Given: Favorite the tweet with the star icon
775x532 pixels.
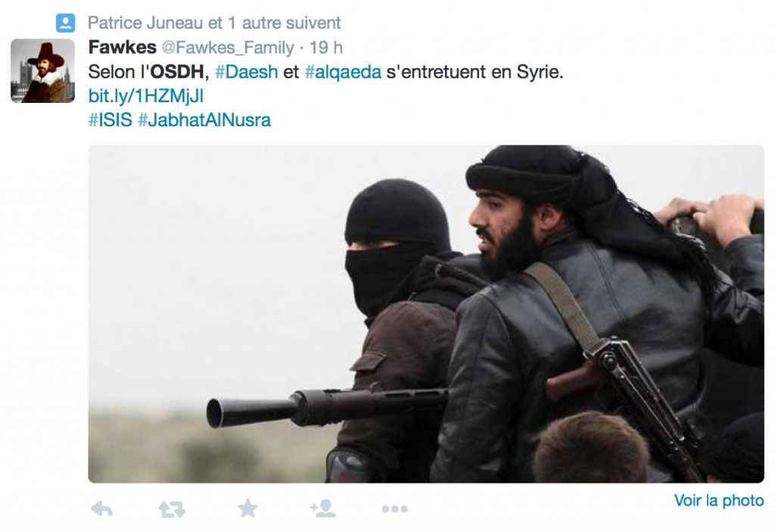Looking at the screenshot, I should click(247, 509).
